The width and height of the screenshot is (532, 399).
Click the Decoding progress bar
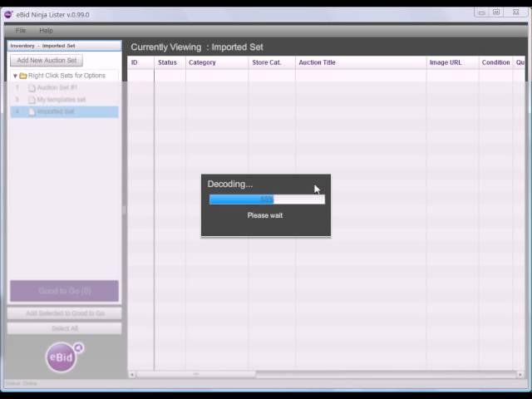(266, 199)
